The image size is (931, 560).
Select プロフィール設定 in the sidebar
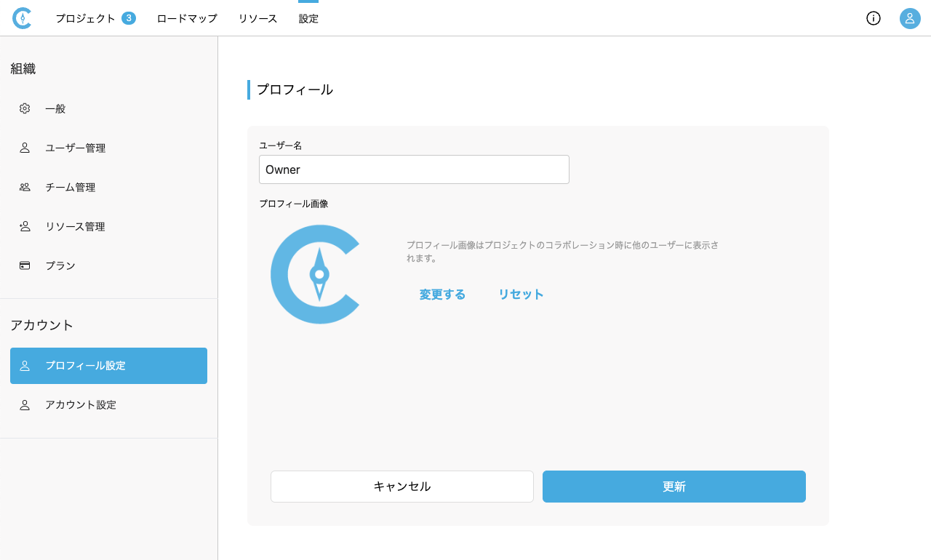pyautogui.click(x=108, y=366)
